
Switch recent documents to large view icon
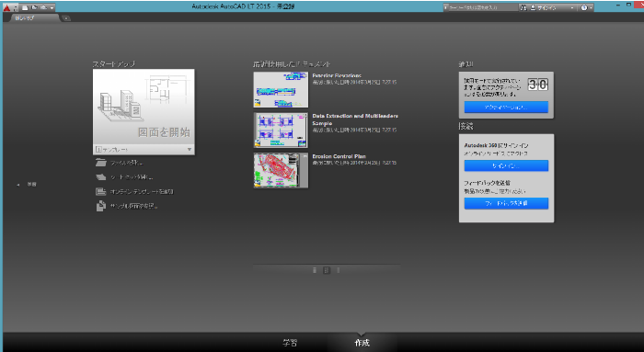pos(339,270)
